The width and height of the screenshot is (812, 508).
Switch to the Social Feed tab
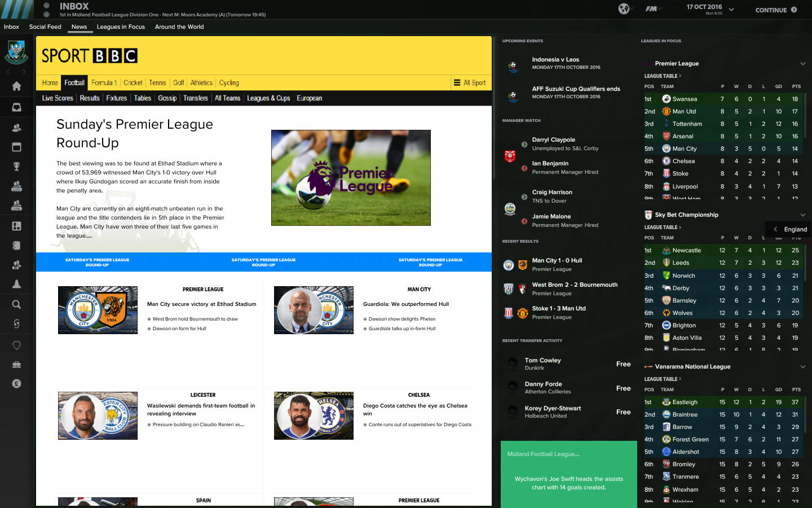click(x=45, y=27)
